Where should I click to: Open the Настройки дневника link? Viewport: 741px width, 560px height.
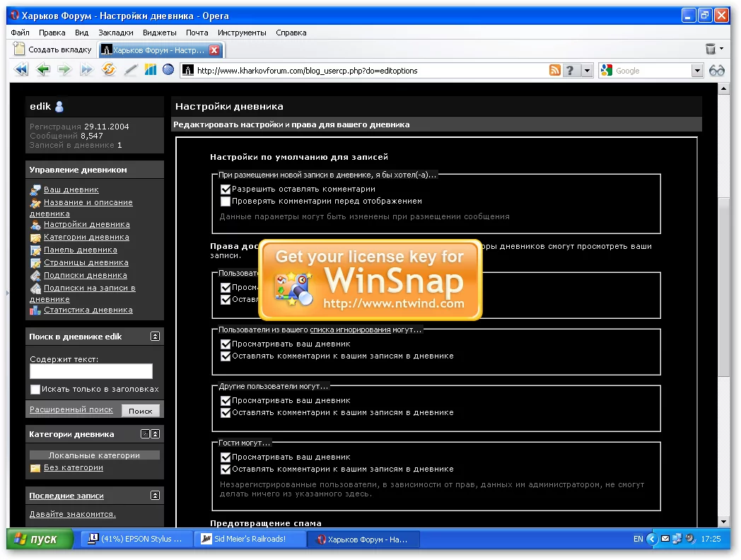(87, 224)
